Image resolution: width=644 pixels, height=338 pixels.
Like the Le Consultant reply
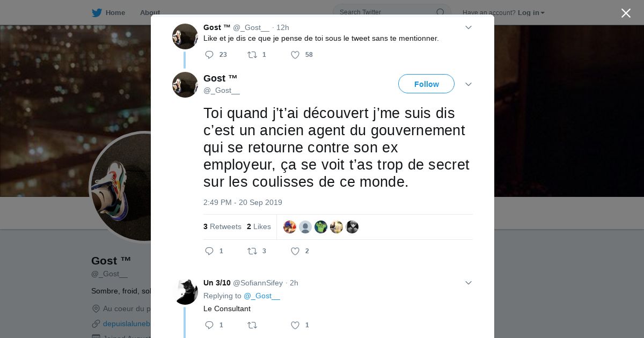[x=295, y=325]
